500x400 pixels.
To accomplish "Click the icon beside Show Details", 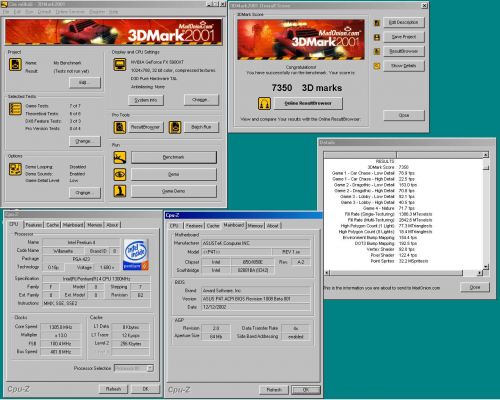I will [377, 66].
